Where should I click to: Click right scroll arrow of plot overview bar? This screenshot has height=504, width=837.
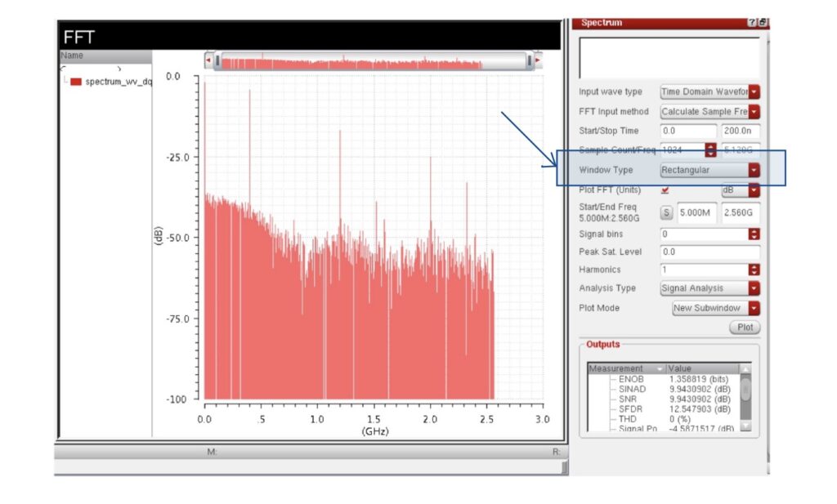coord(537,60)
